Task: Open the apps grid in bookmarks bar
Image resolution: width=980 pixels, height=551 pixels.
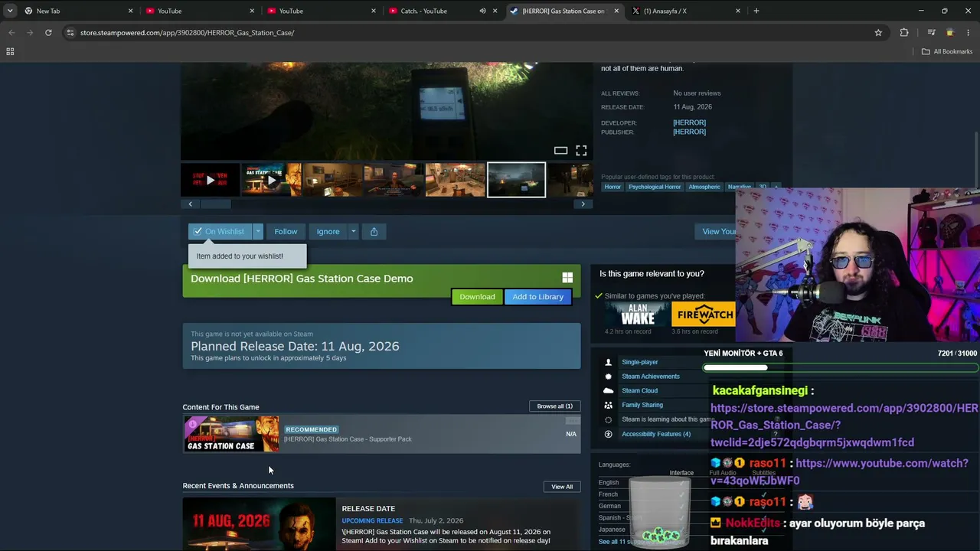Action: [10, 51]
